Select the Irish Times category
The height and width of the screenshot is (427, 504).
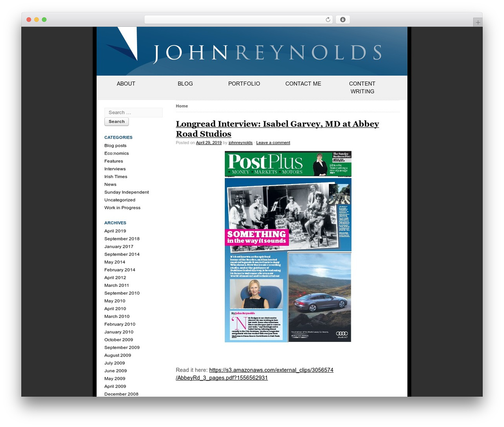click(116, 176)
